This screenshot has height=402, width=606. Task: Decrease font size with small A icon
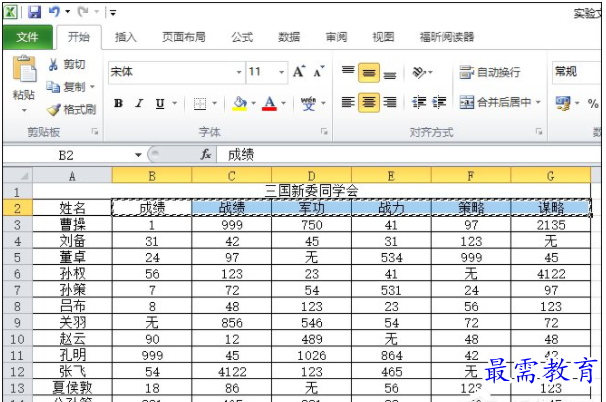319,71
